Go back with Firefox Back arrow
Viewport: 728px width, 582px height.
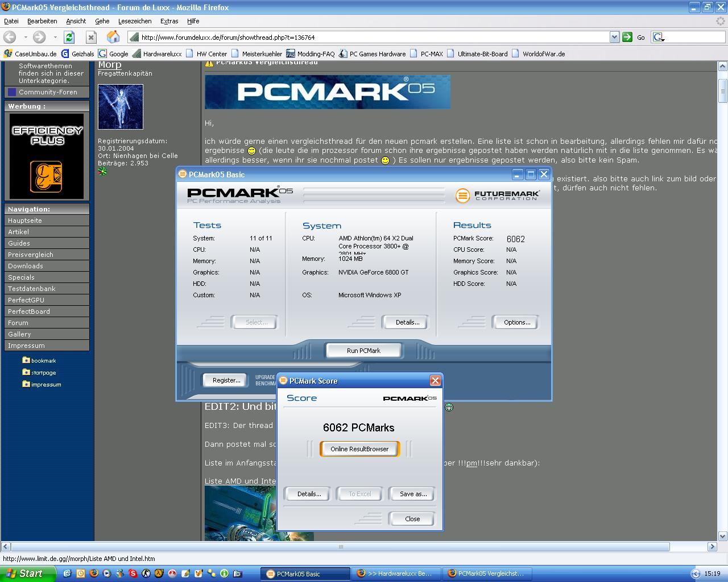10,37
